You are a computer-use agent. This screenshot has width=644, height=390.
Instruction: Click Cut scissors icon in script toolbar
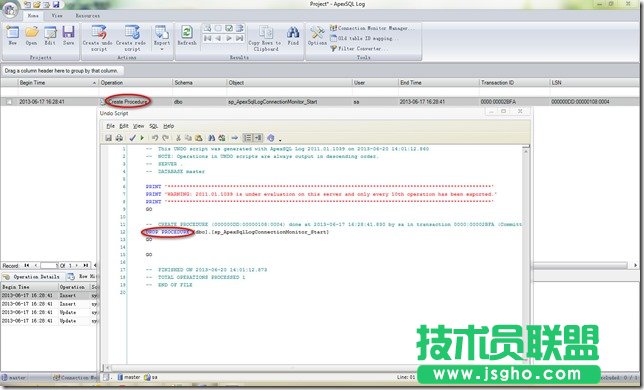click(x=178, y=138)
